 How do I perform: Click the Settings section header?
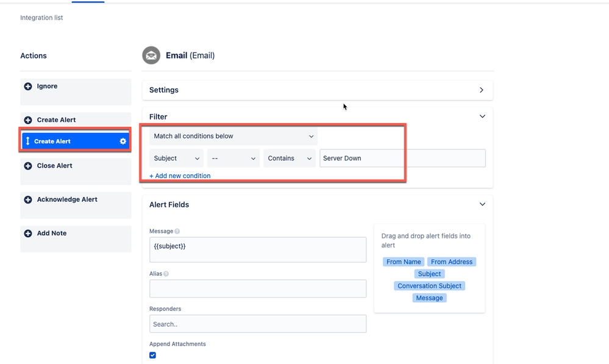coord(318,90)
